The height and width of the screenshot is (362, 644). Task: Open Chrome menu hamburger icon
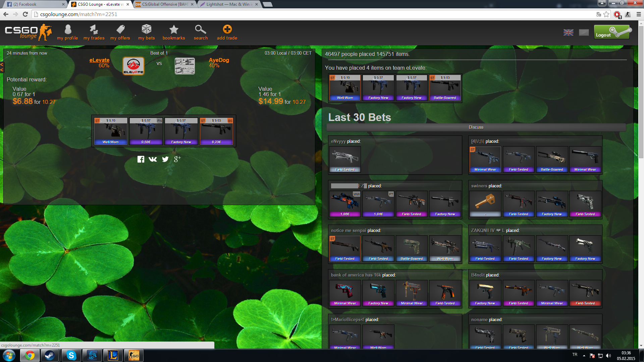[x=639, y=14]
